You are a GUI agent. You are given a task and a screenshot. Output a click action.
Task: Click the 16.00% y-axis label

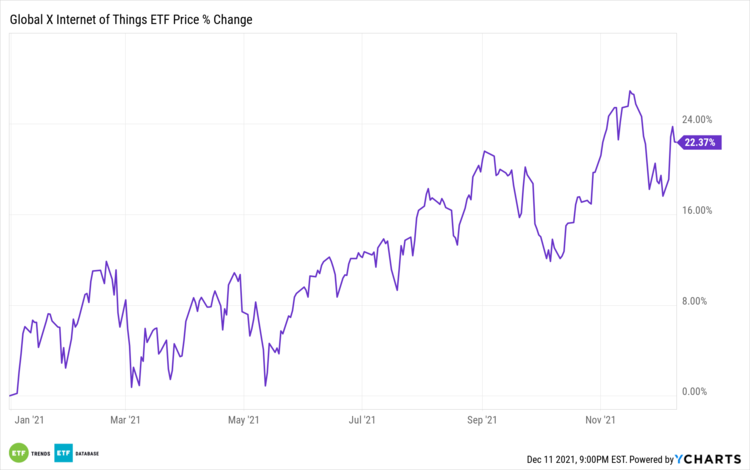coord(695,210)
